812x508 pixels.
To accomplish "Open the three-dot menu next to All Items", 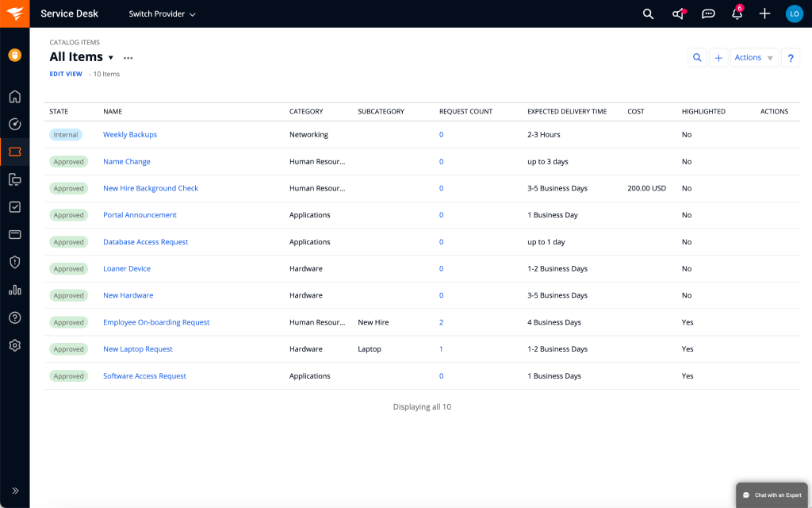I will pyautogui.click(x=128, y=57).
